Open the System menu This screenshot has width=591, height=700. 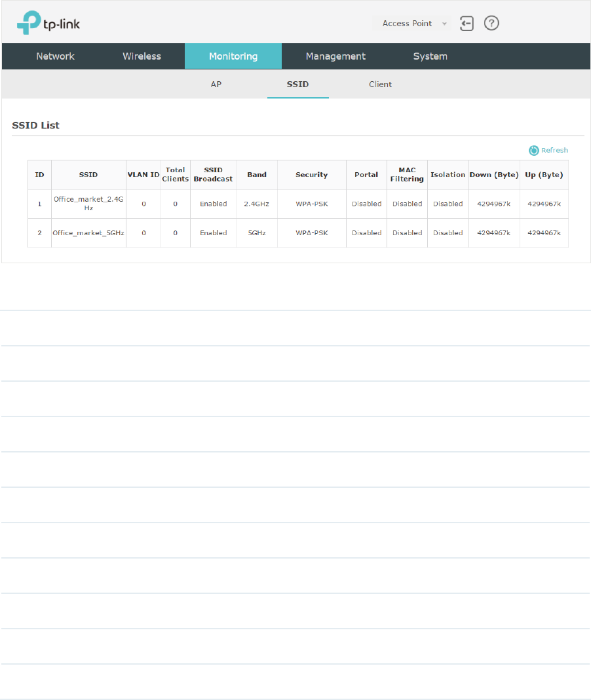pyautogui.click(x=430, y=56)
